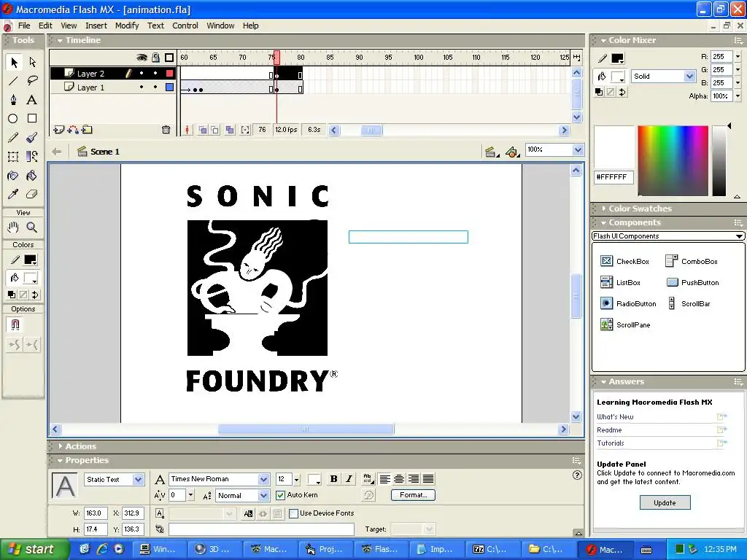Select the Free Transform tool

tap(13, 156)
